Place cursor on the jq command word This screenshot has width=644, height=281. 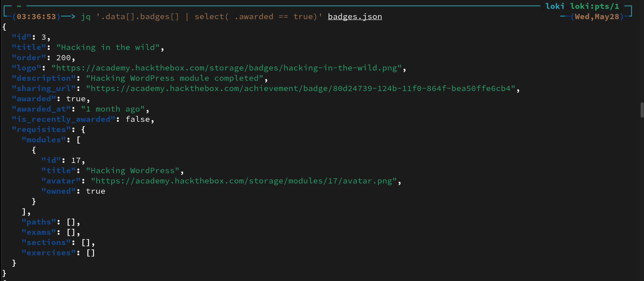coord(86,17)
